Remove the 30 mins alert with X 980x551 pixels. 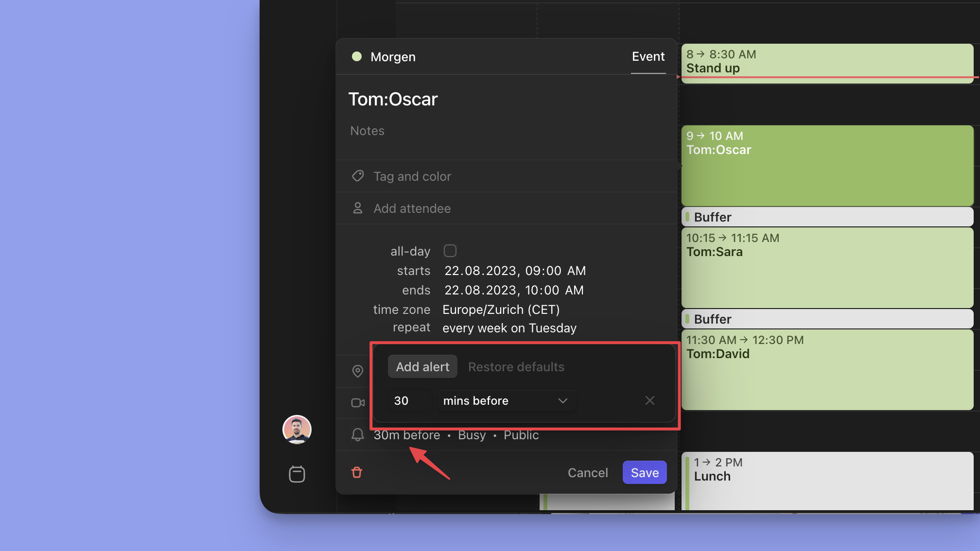point(650,400)
